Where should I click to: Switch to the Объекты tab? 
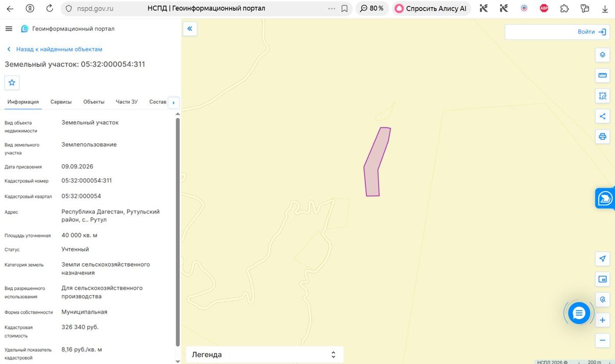[94, 102]
